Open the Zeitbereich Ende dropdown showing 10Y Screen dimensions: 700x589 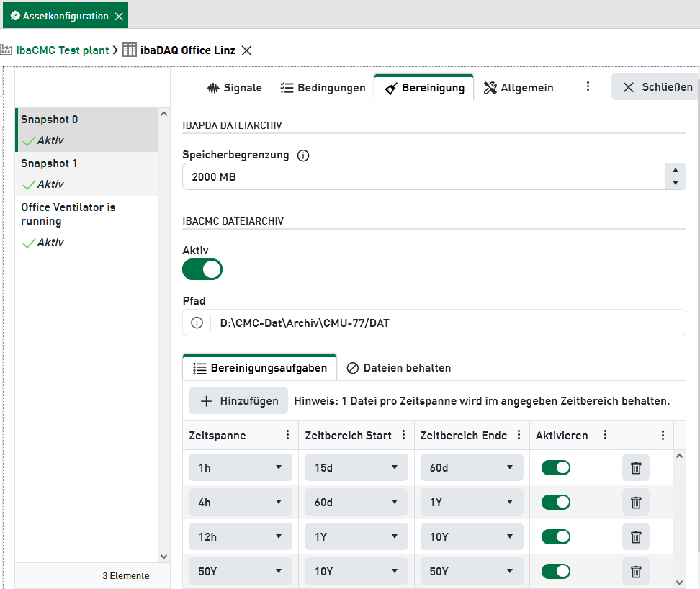(472, 536)
